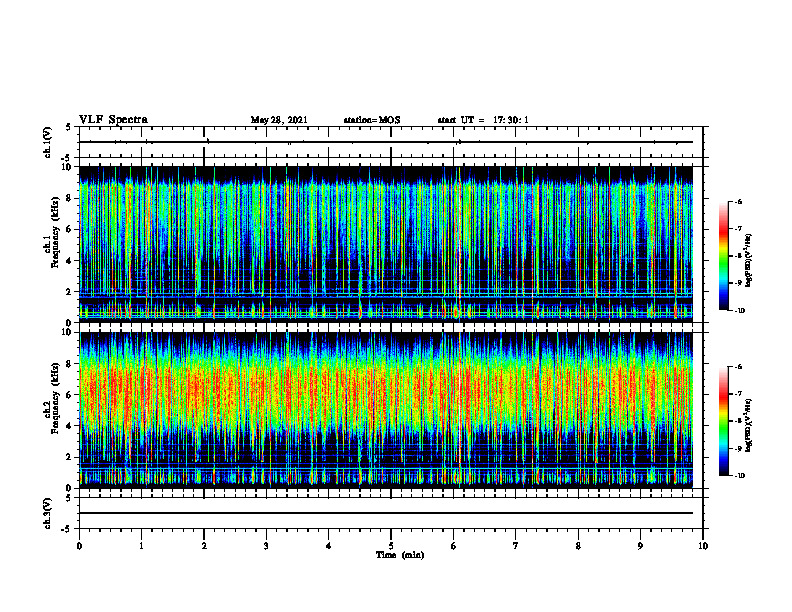Click time axis tick label "4"
This screenshot has width=792, height=612.
(x=329, y=546)
